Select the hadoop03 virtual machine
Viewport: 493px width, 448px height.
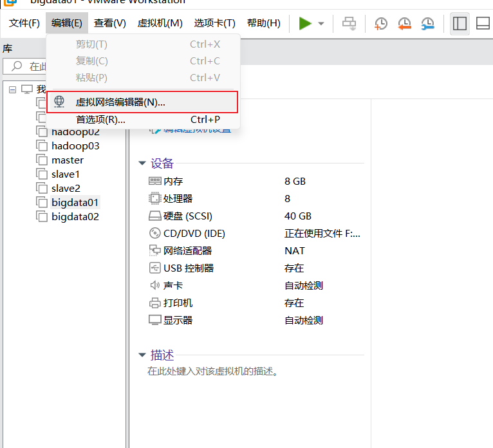[75, 146]
